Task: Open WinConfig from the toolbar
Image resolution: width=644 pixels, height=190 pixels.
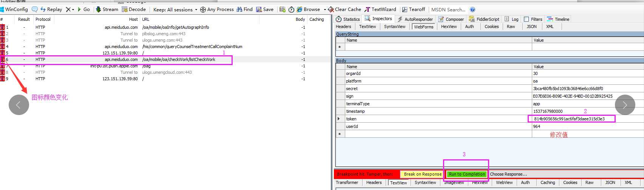Action: 14,9
